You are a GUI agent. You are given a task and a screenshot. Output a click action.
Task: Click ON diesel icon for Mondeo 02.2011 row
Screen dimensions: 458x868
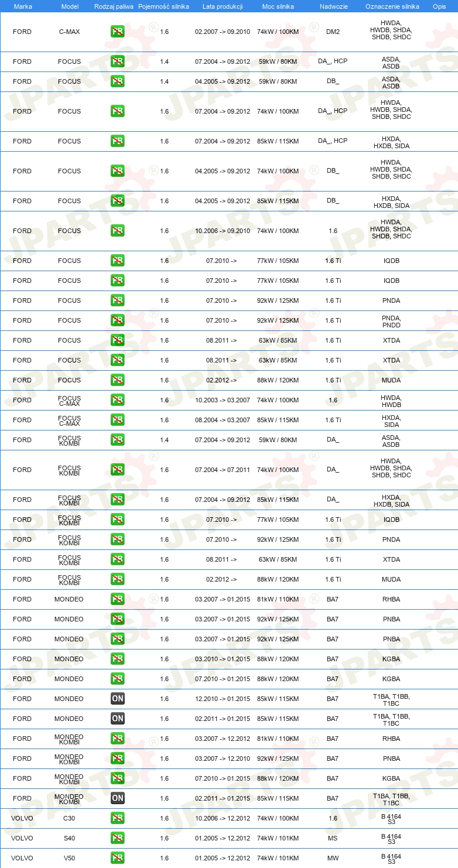pyautogui.click(x=118, y=719)
